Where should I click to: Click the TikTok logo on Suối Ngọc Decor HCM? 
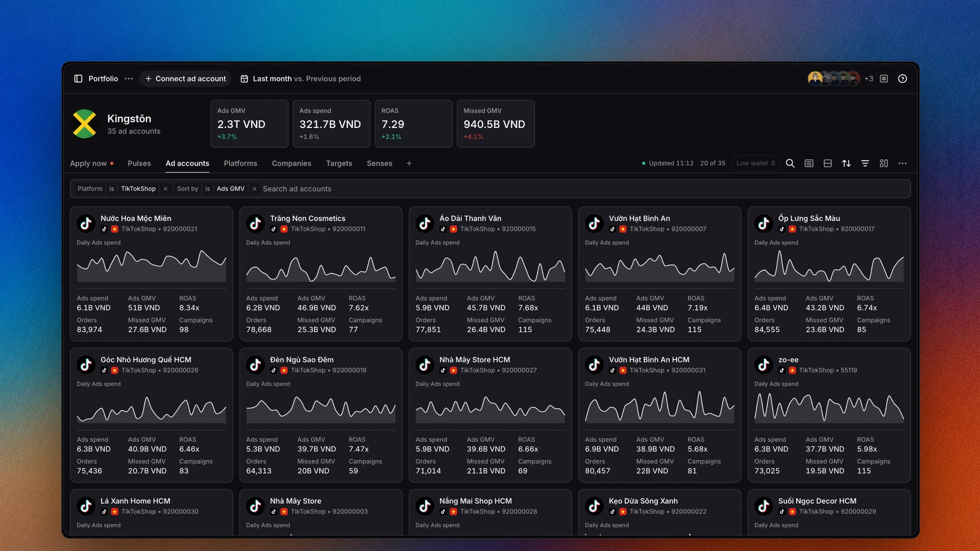[764, 506]
